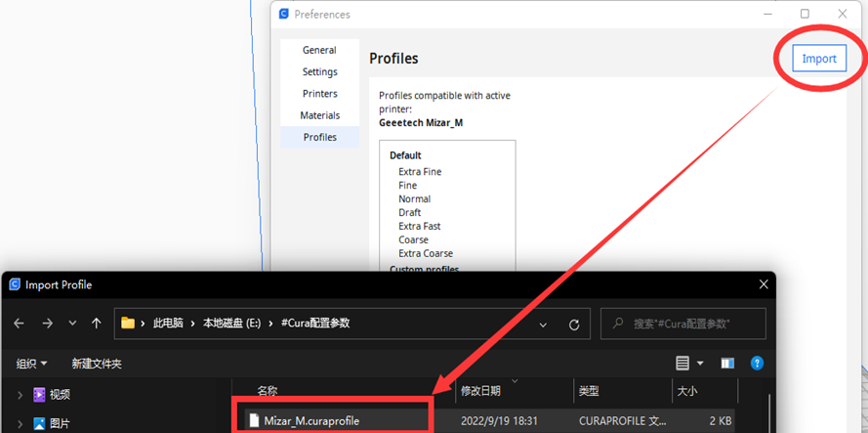Click the folder icon in address bar

pyautogui.click(x=128, y=324)
